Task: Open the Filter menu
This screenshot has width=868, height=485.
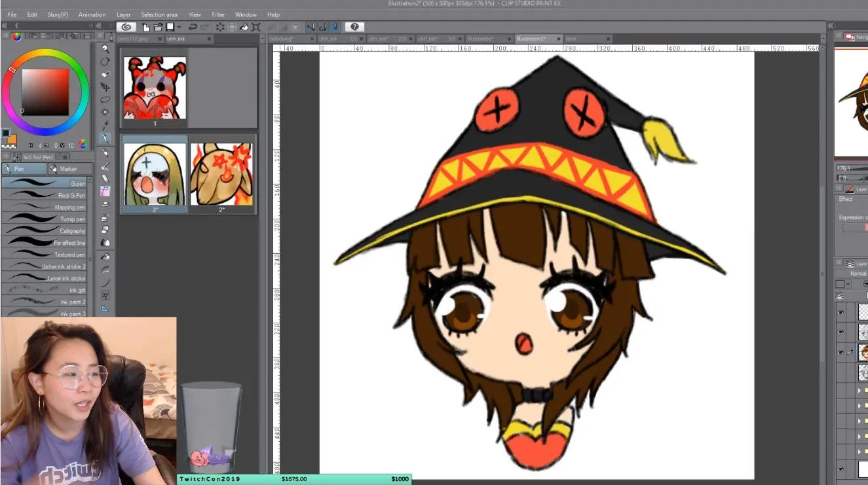Action: 219,14
